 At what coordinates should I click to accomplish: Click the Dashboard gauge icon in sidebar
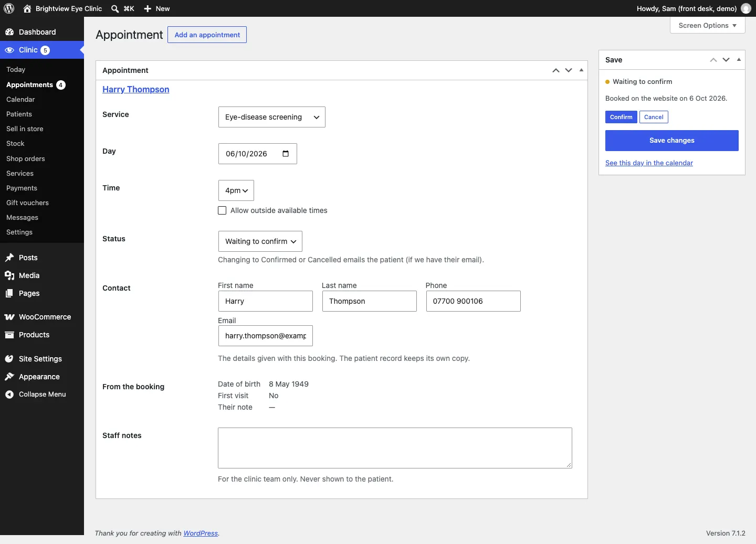(x=9, y=32)
